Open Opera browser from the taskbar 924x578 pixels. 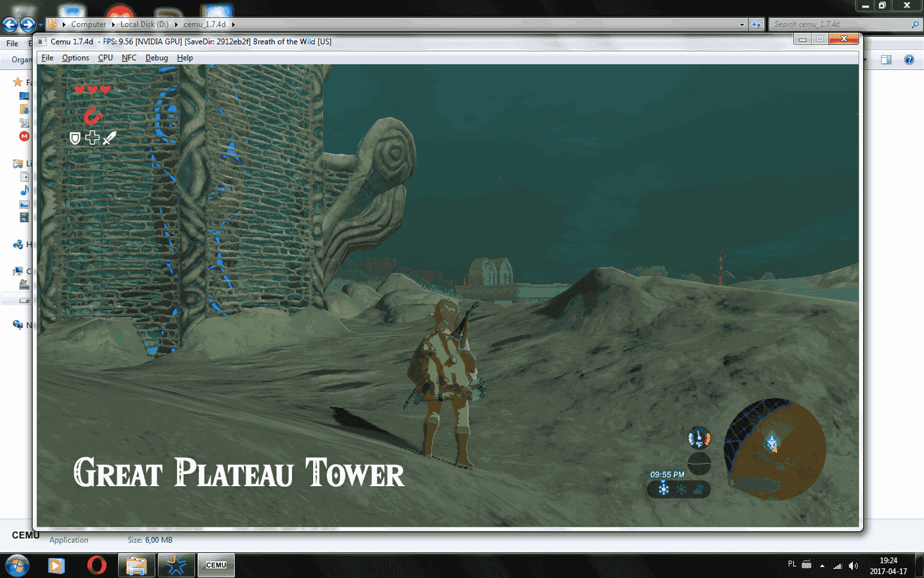(96, 566)
